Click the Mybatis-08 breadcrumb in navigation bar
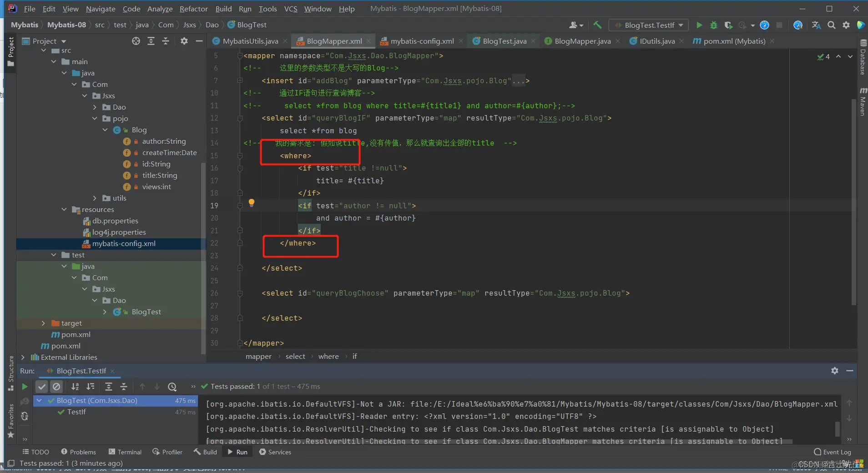This screenshot has width=868, height=473. pyautogui.click(x=66, y=25)
